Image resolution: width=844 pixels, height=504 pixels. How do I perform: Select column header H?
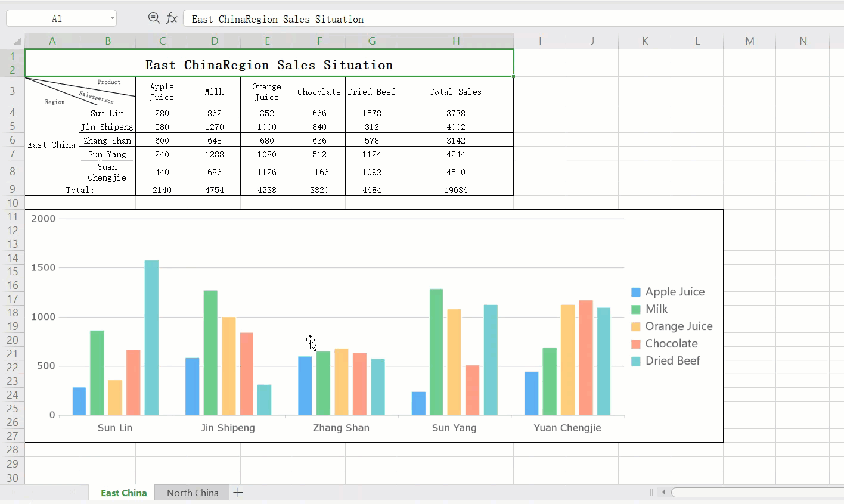(455, 41)
